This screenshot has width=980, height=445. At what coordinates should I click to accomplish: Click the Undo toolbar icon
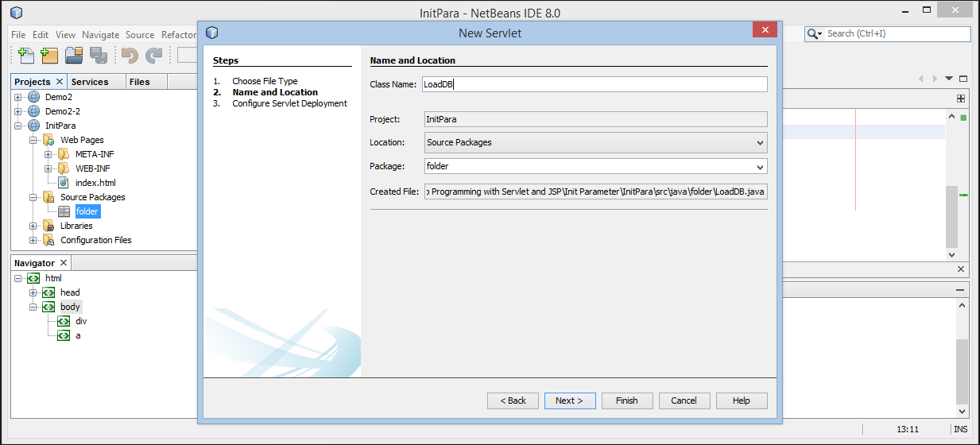pyautogui.click(x=130, y=55)
